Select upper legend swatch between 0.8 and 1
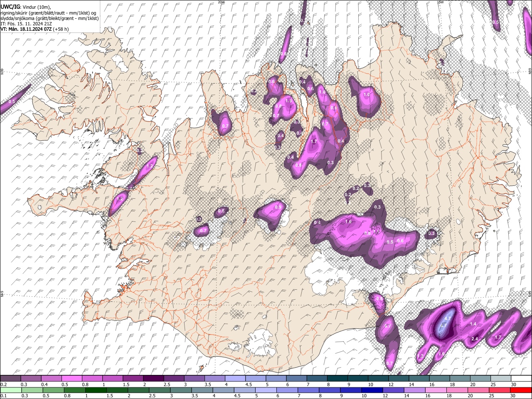The height and width of the screenshot is (399, 532). [92, 378]
